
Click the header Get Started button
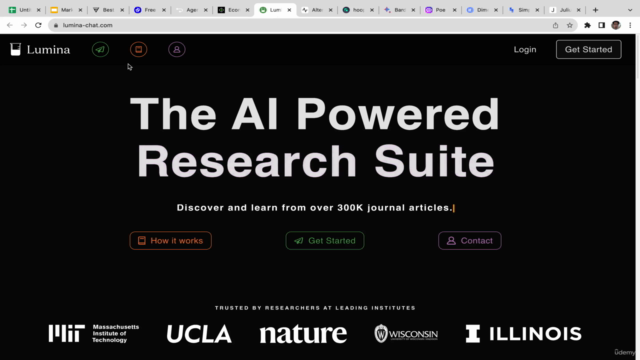coord(589,49)
